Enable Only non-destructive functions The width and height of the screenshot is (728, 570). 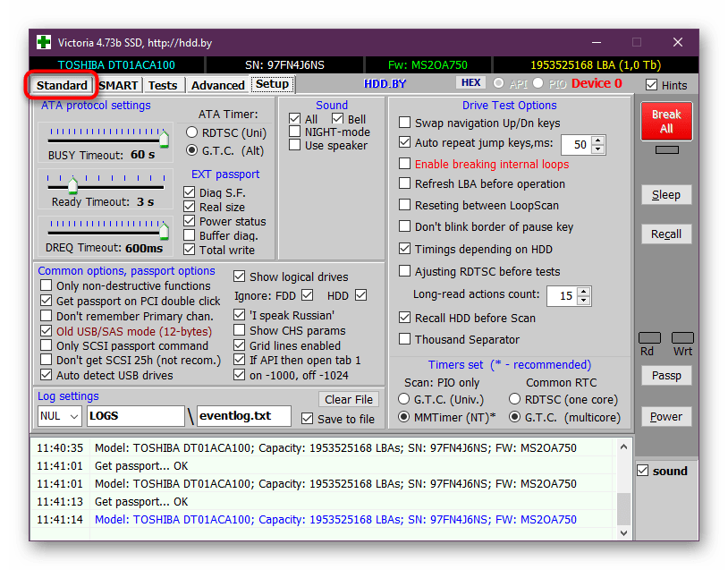pyautogui.click(x=46, y=285)
